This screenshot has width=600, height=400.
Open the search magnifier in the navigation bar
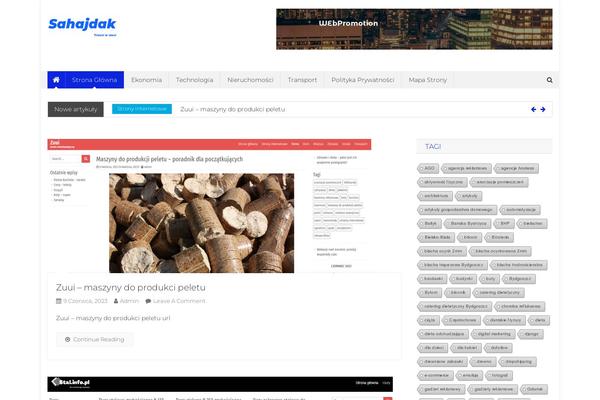click(549, 80)
